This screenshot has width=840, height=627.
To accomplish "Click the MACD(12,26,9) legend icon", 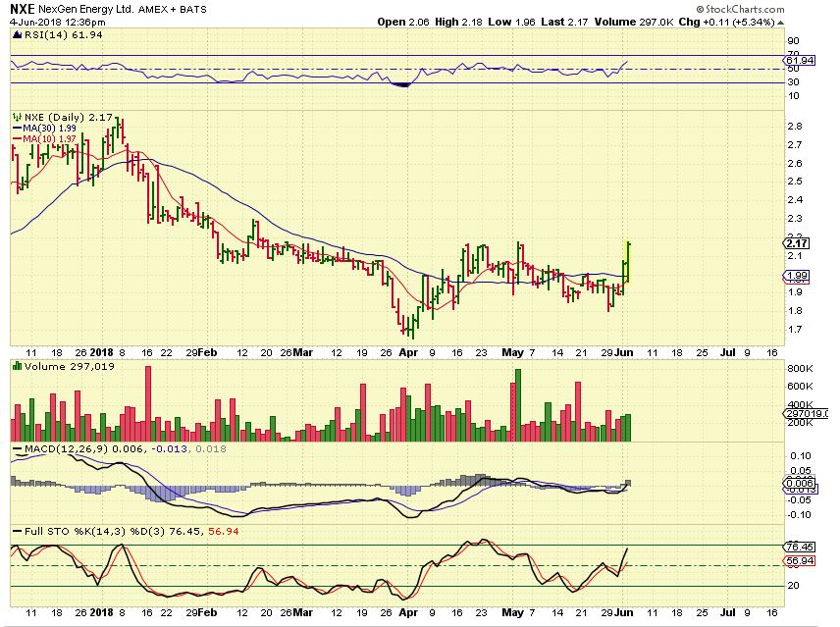I will (x=17, y=448).
